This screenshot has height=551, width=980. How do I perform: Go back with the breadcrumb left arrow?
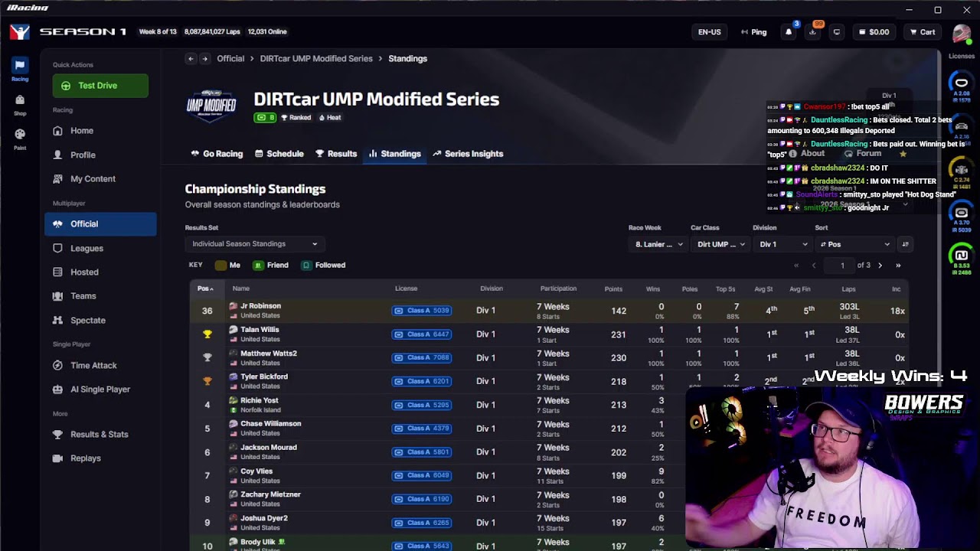click(x=191, y=59)
